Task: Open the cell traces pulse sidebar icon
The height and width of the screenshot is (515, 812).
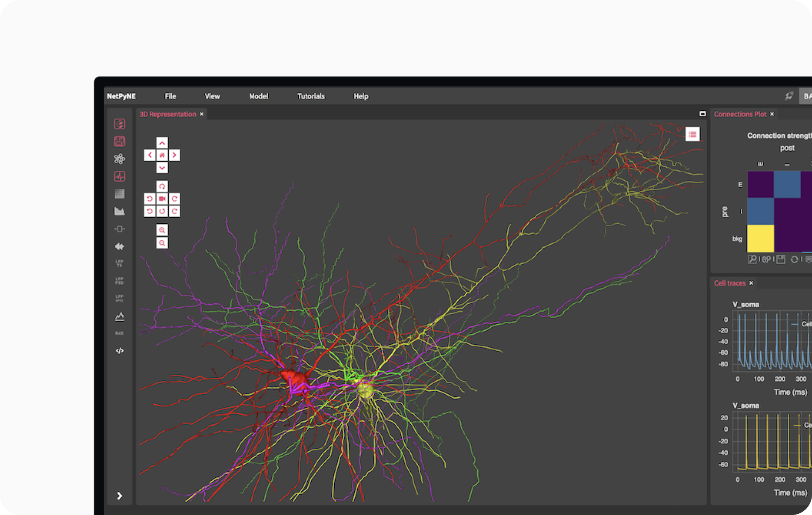Action: (x=120, y=176)
